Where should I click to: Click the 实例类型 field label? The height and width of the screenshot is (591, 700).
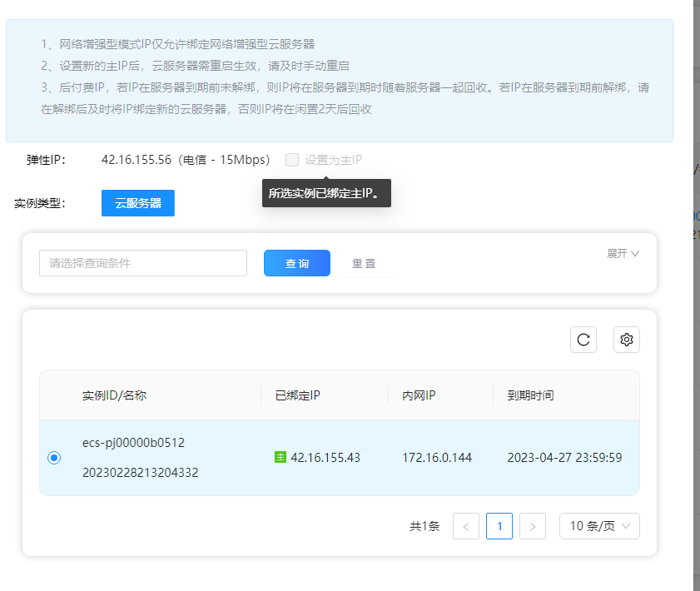tap(40, 204)
